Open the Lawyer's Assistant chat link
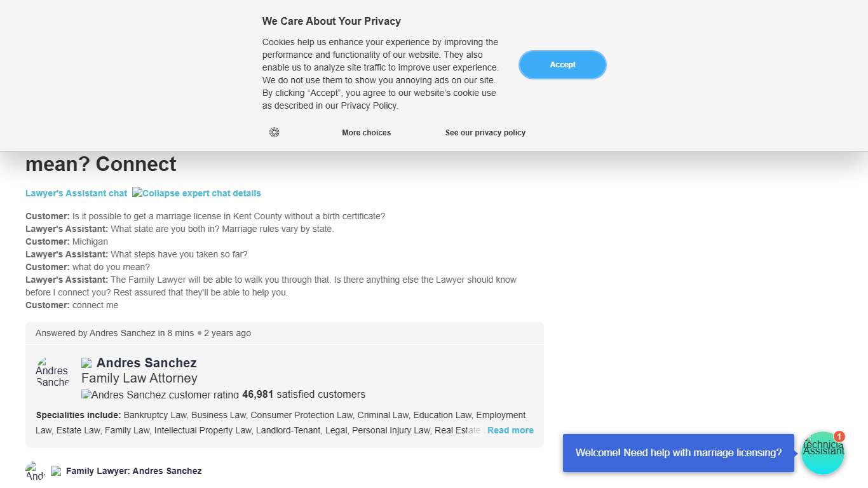Image resolution: width=868 pixels, height=488 pixels. (76, 193)
